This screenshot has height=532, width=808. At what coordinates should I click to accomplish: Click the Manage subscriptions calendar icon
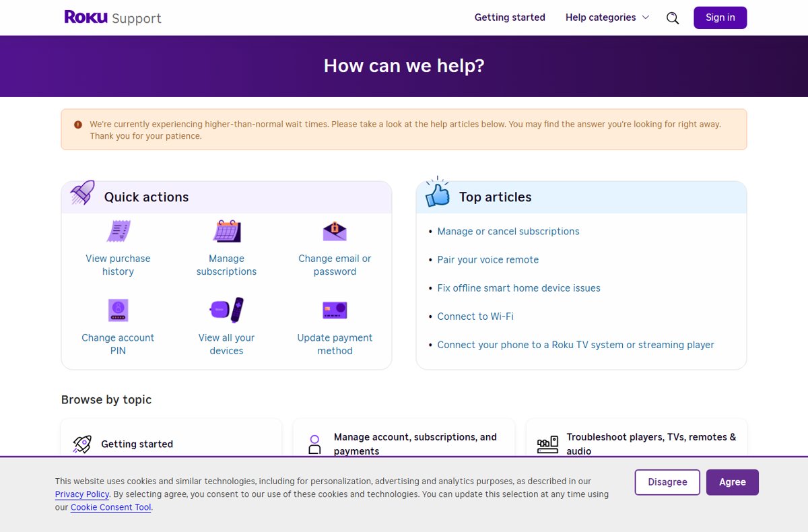(227, 231)
